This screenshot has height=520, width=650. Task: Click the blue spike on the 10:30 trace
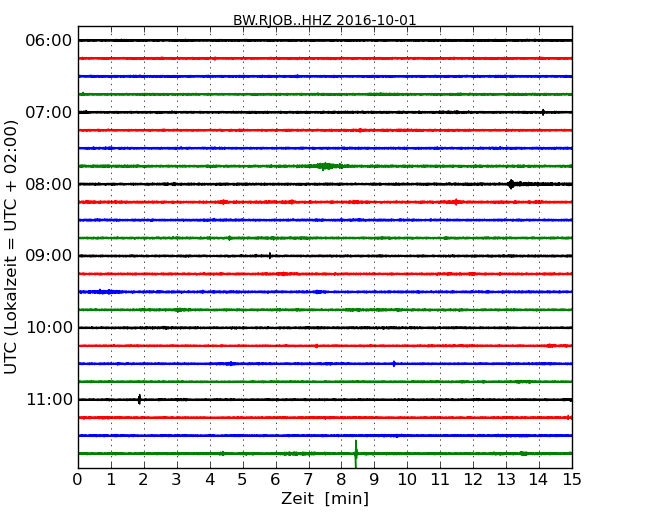coord(394,364)
